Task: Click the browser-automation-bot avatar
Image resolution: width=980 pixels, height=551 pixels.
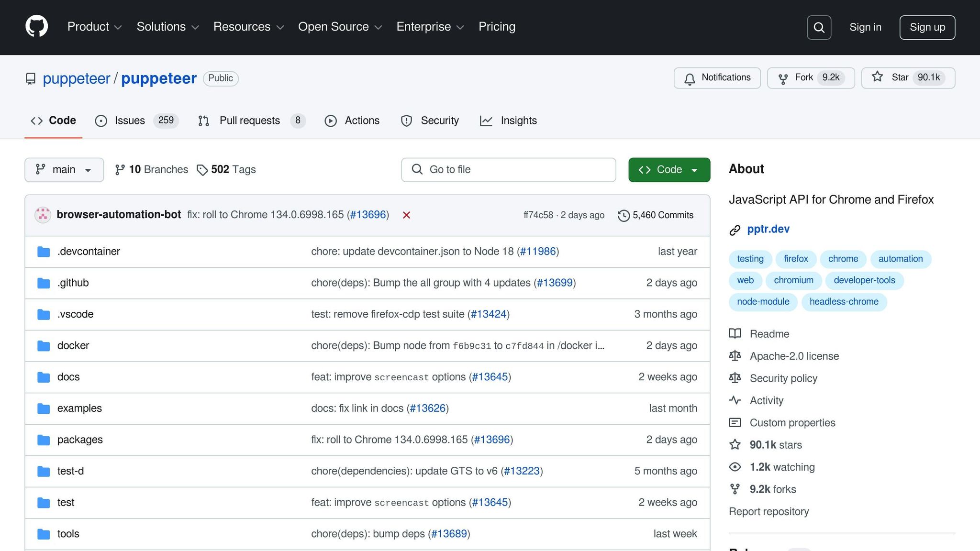Action: point(43,215)
